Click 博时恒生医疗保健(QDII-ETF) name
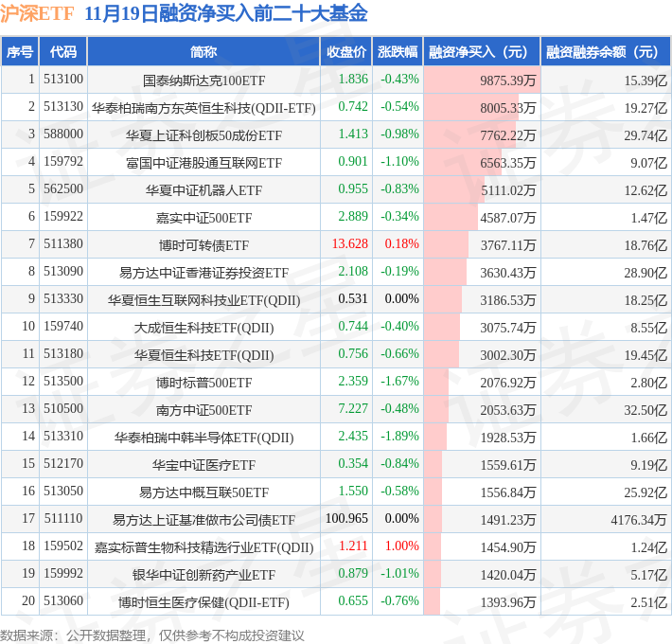 203,601
